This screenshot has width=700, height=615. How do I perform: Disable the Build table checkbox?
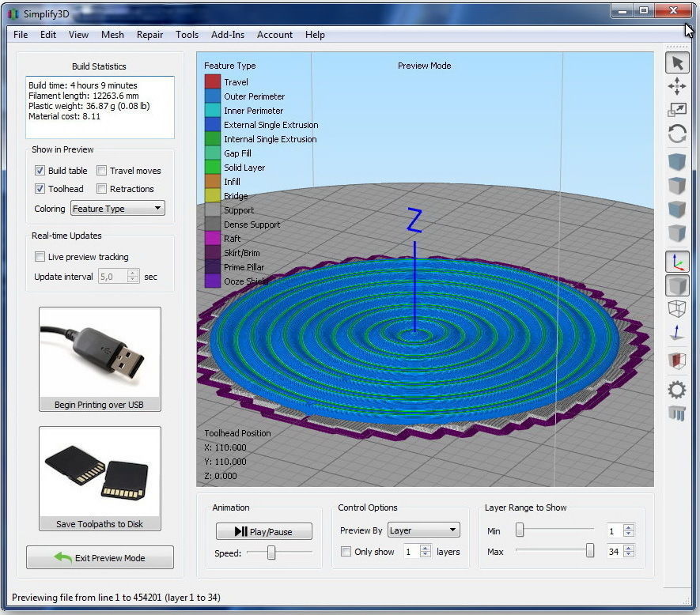point(40,171)
